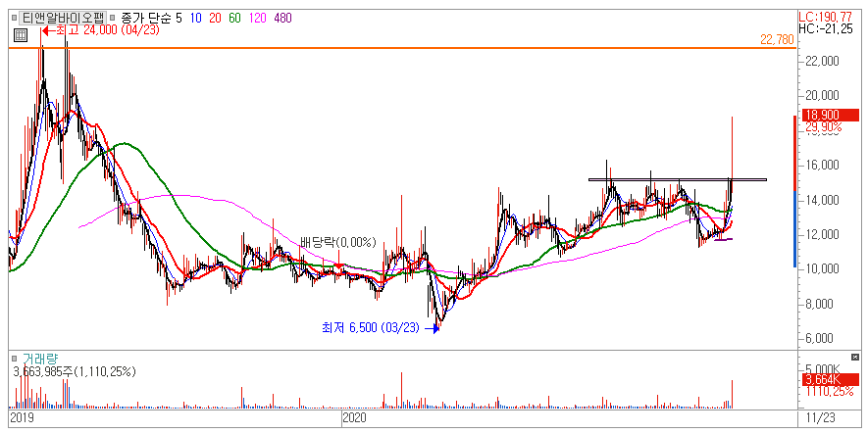
Task: Select the purple 480-day moving average label
Action: 282,18
